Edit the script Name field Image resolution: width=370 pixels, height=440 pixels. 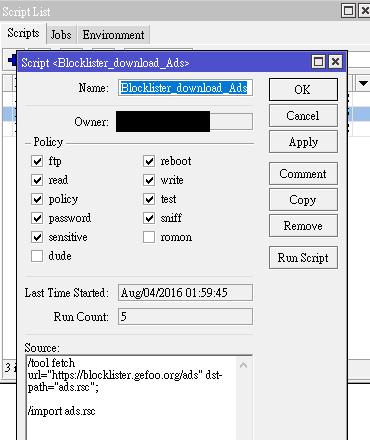tap(185, 88)
